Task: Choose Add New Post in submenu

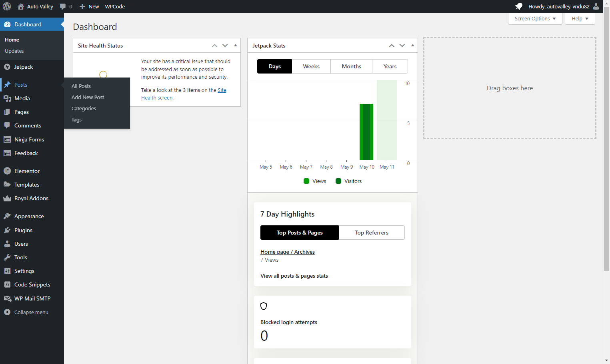Action: 88,97
